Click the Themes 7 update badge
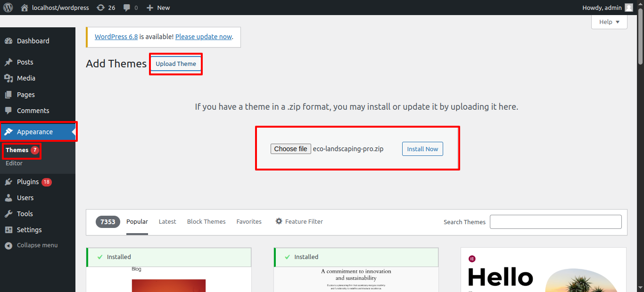 pyautogui.click(x=35, y=150)
